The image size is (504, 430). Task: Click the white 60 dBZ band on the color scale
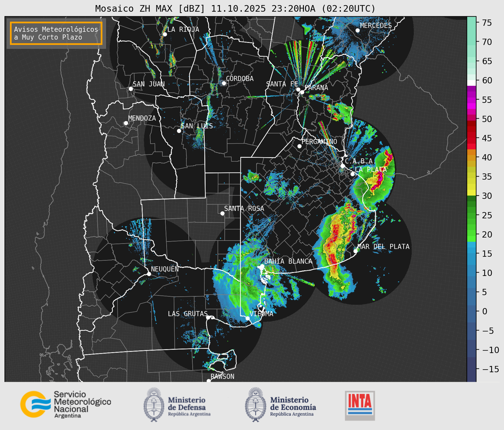click(471, 83)
